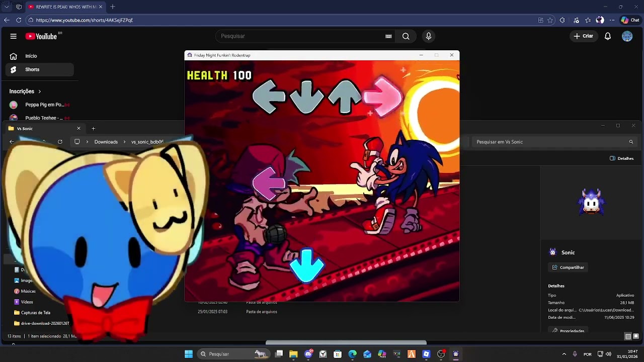Open vs_sonic_bdb06 breadcrumb folder
The height and width of the screenshot is (362, 644).
pyautogui.click(x=147, y=142)
